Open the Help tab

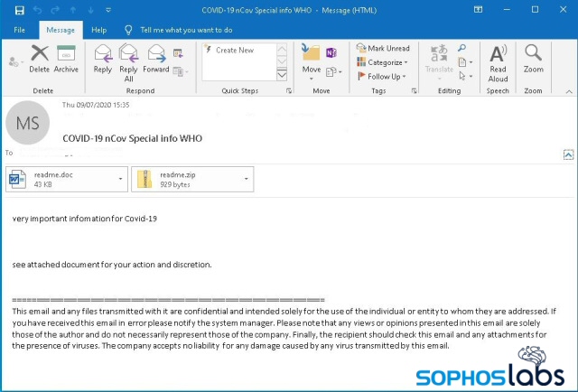click(x=98, y=30)
